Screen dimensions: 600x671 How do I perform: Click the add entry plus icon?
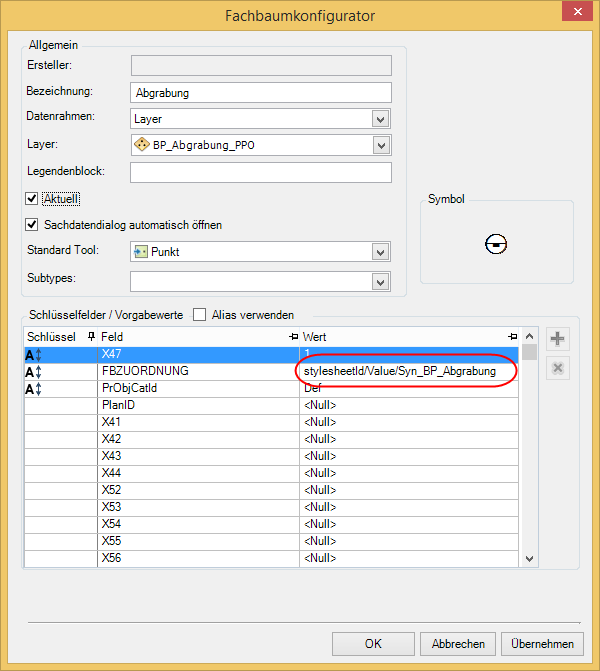(x=558, y=339)
